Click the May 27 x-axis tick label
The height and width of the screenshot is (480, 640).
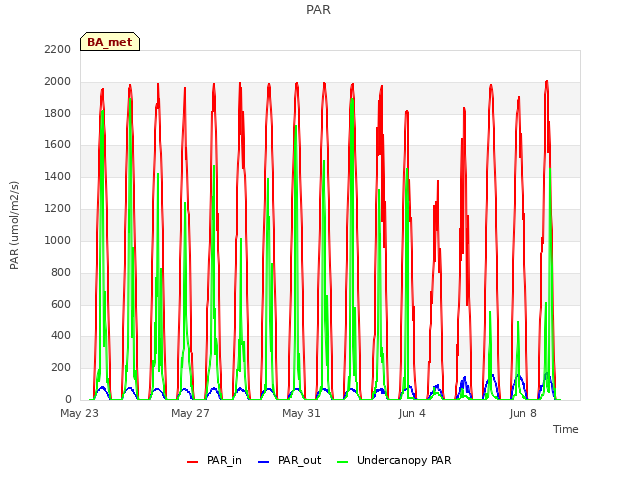(190, 413)
